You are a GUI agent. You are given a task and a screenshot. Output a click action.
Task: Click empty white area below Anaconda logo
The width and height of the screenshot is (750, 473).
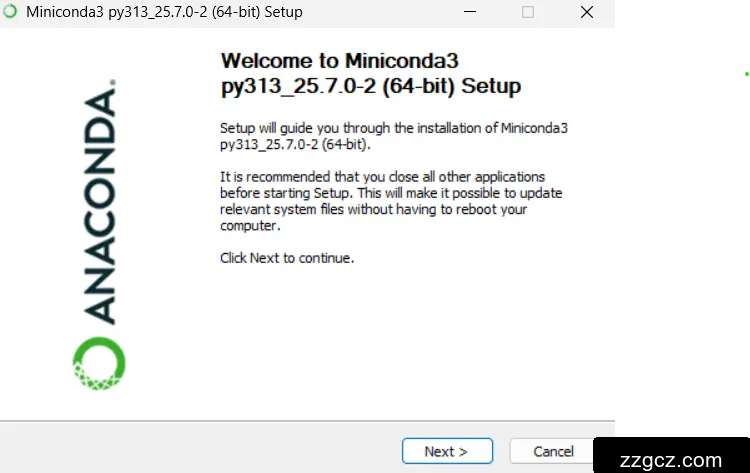pos(100,405)
